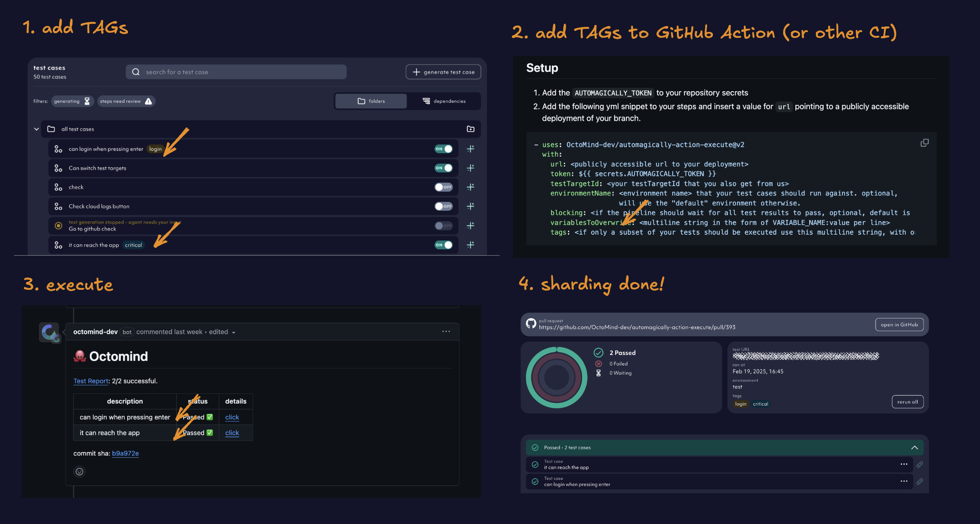Click the GitHub logo in pull request bar
Image resolution: width=980 pixels, height=524 pixels.
pyautogui.click(x=531, y=324)
